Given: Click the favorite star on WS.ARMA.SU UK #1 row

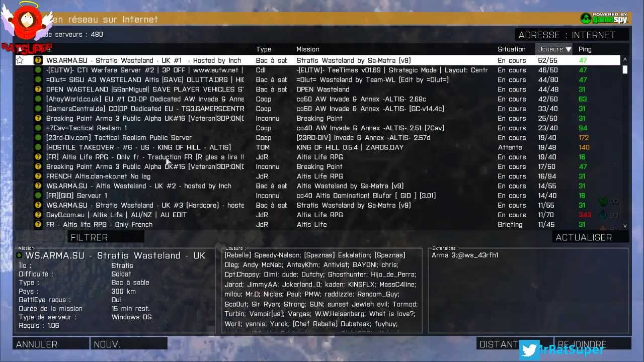Looking at the screenshot, I should 20,60.
